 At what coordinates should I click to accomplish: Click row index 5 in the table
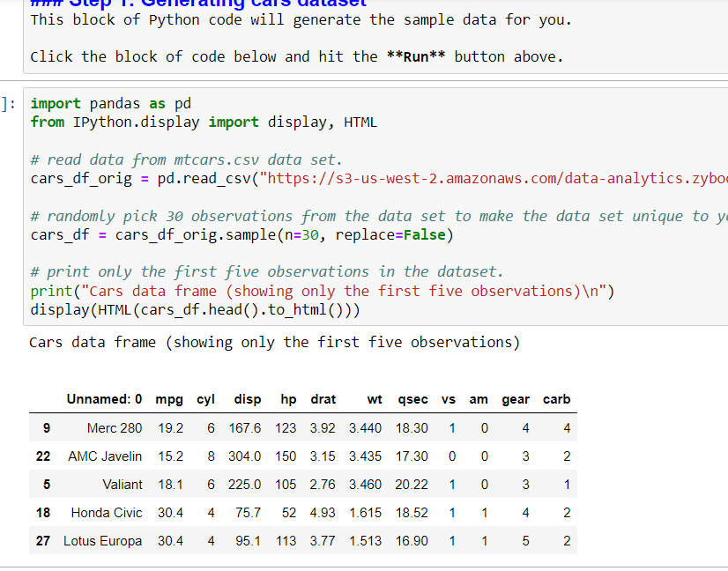click(x=47, y=485)
